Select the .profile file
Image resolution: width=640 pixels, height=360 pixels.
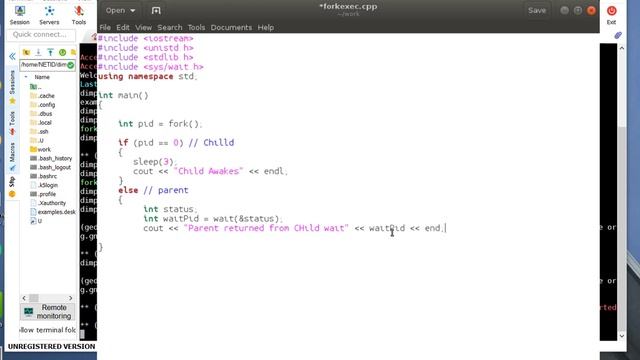[x=43, y=194]
